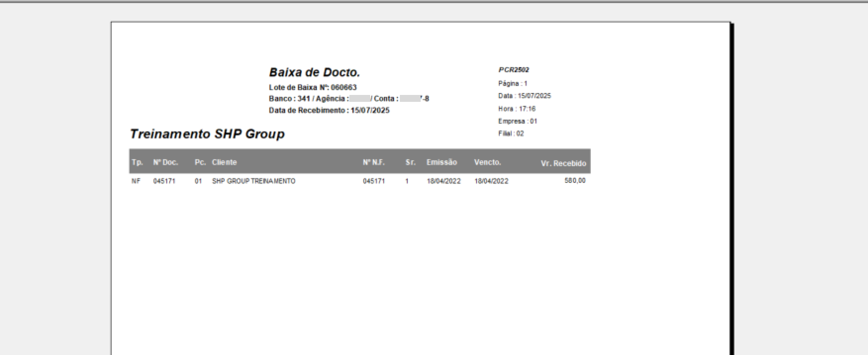Viewport: 868px width, 355px height.
Task: Click the "Baixa de Docto." report title
Action: (x=314, y=73)
